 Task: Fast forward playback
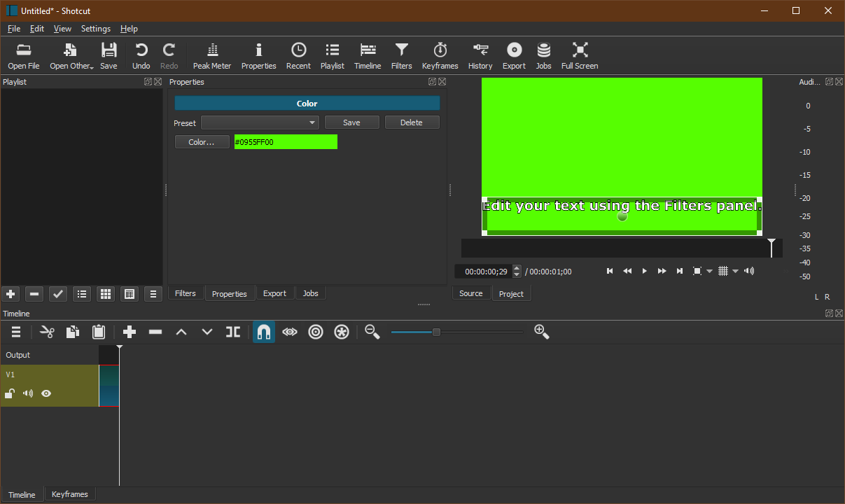click(x=662, y=271)
